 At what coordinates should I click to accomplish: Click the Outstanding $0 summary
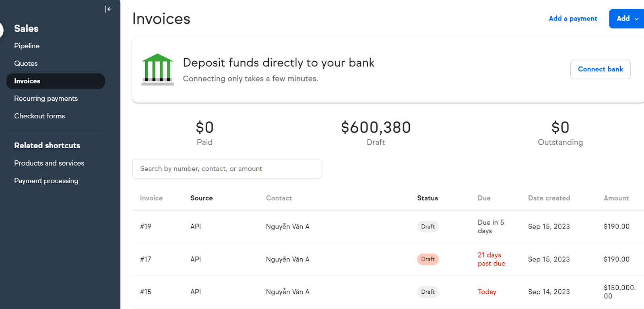pyautogui.click(x=560, y=133)
